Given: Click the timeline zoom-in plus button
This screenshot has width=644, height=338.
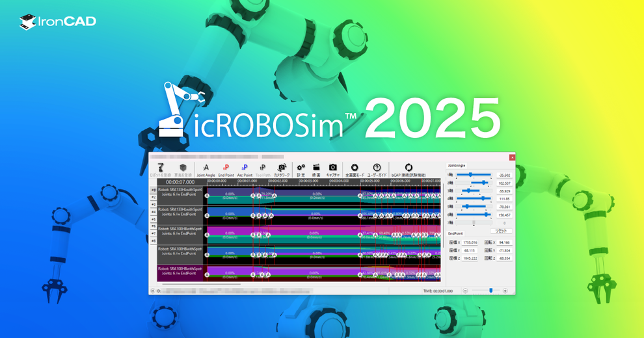Looking at the screenshot, I should [505, 291].
